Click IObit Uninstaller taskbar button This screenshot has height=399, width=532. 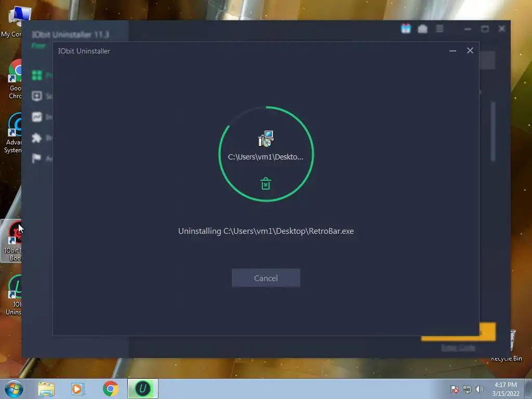(x=143, y=389)
